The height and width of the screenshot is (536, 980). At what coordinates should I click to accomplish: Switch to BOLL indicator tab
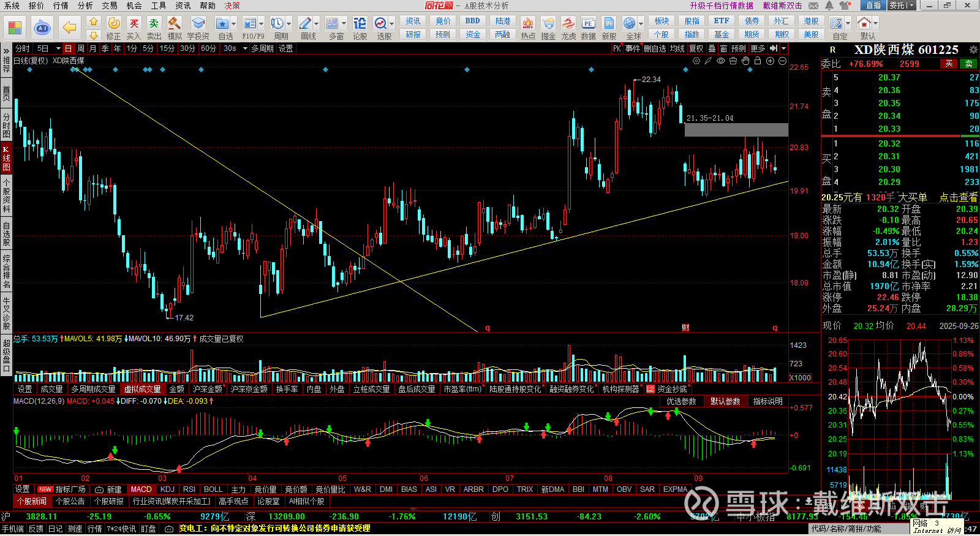click(213, 489)
